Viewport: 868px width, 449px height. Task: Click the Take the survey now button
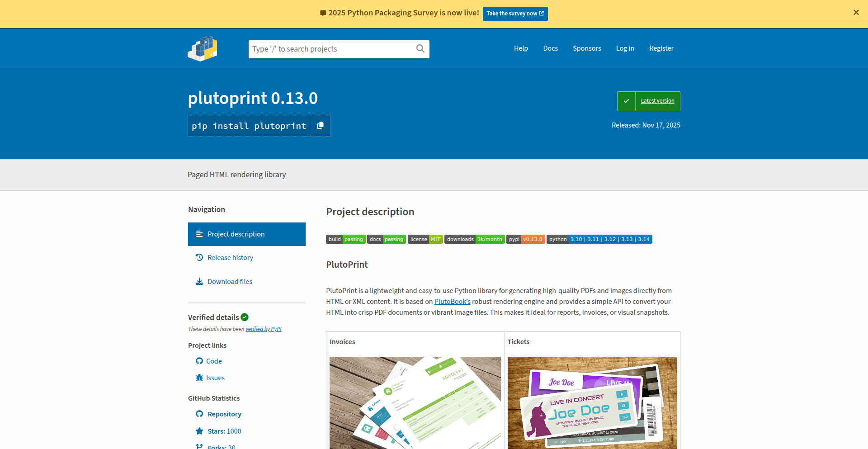tap(515, 14)
